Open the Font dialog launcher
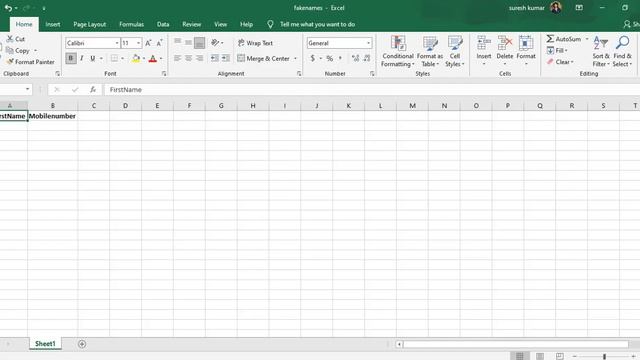This screenshot has height=360, width=640. 164,74
